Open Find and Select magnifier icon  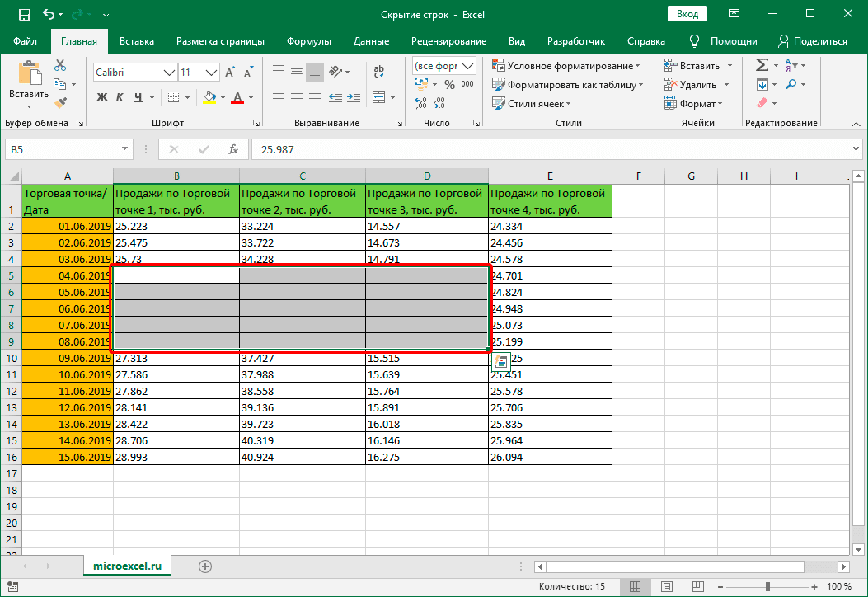(791, 84)
